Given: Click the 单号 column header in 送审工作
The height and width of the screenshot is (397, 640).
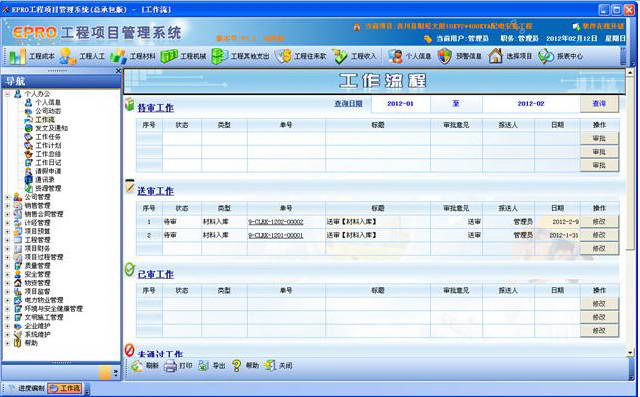Looking at the screenshot, I should point(286,208).
